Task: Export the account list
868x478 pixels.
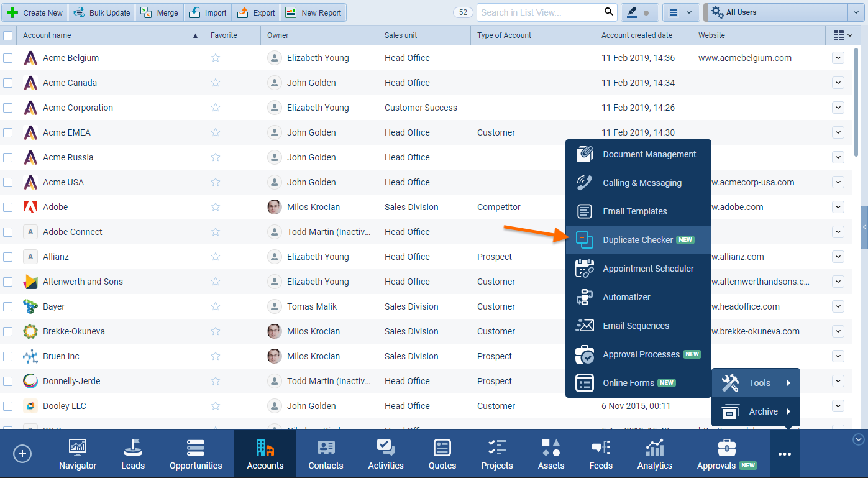Action: coord(255,12)
